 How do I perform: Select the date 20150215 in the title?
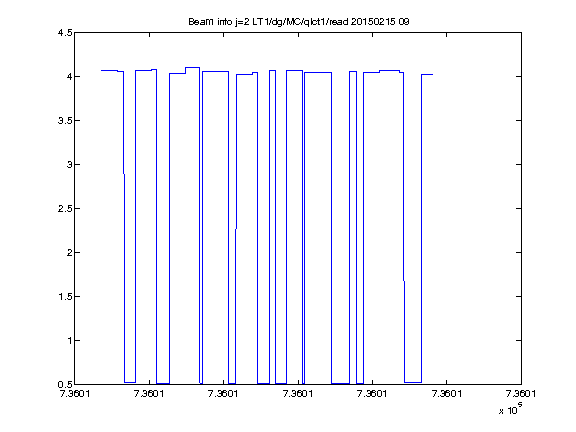point(373,22)
